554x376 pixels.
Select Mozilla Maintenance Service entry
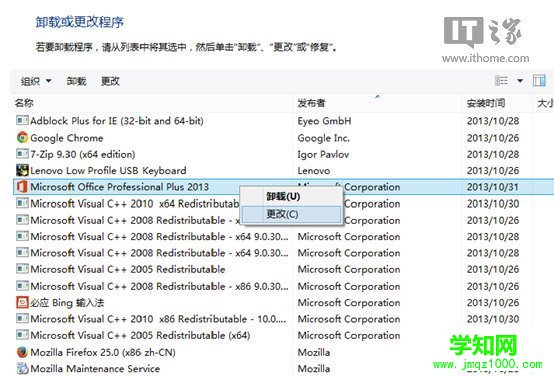(x=95, y=369)
